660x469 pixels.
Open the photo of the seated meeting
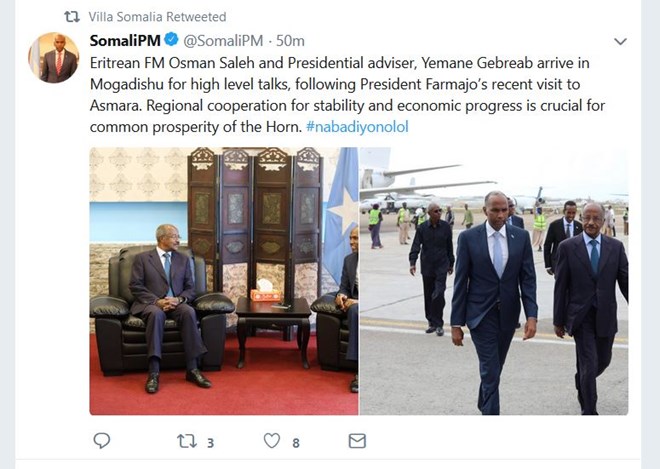[224, 281]
